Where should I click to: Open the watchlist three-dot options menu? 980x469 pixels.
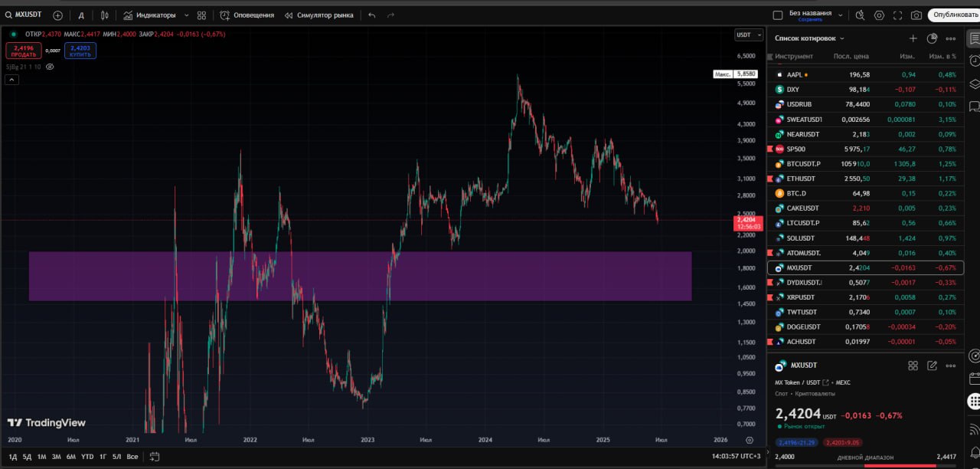tap(951, 38)
